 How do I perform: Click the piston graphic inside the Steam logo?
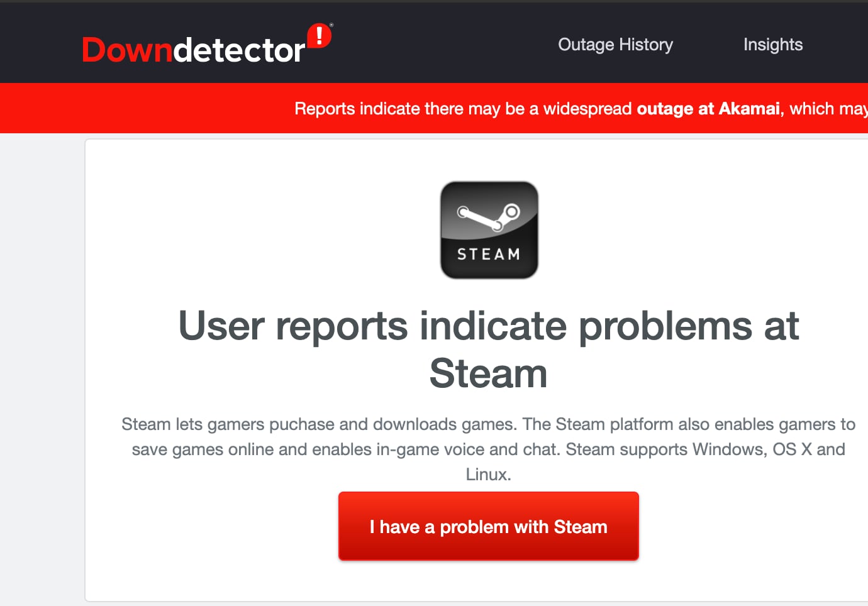click(488, 216)
